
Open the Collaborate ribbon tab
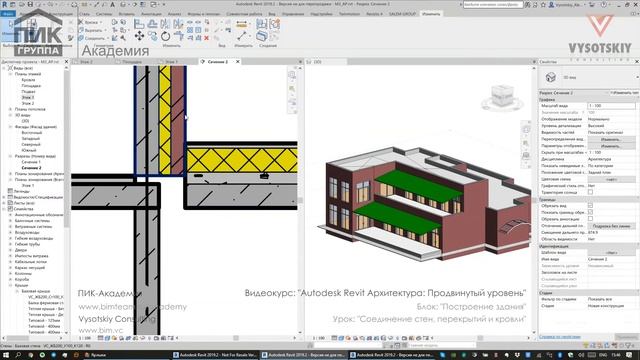(244, 14)
